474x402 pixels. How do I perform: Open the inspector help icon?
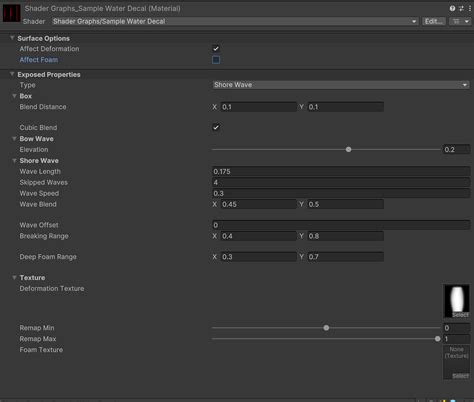[x=452, y=9]
